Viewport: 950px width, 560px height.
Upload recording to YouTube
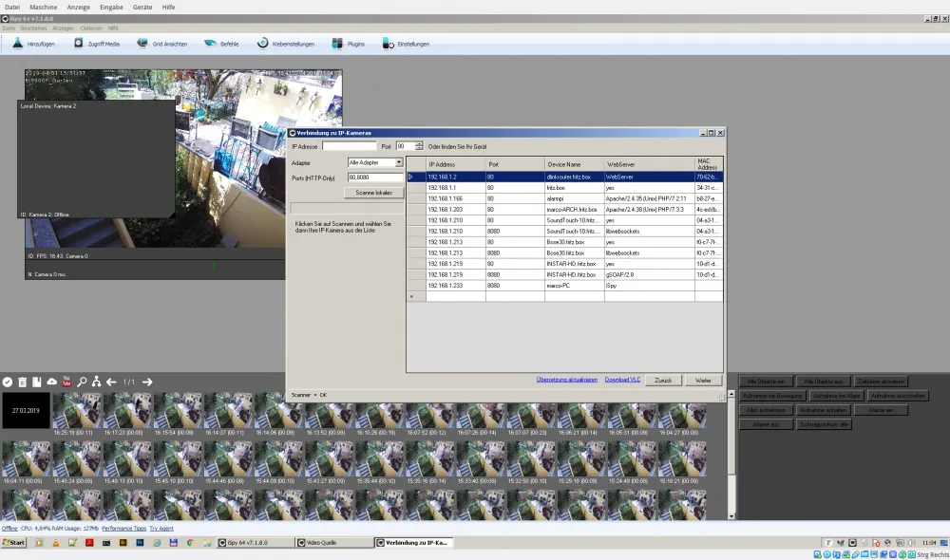coord(66,381)
